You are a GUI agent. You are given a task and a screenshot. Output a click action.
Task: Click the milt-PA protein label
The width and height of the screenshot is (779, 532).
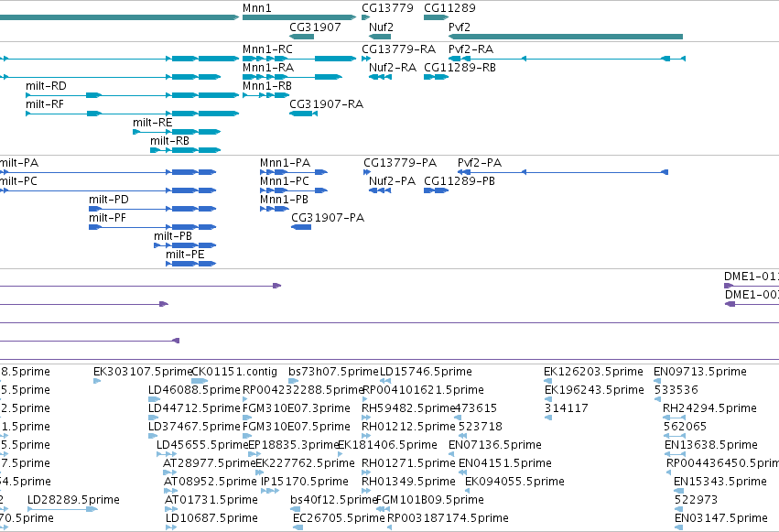(19, 163)
